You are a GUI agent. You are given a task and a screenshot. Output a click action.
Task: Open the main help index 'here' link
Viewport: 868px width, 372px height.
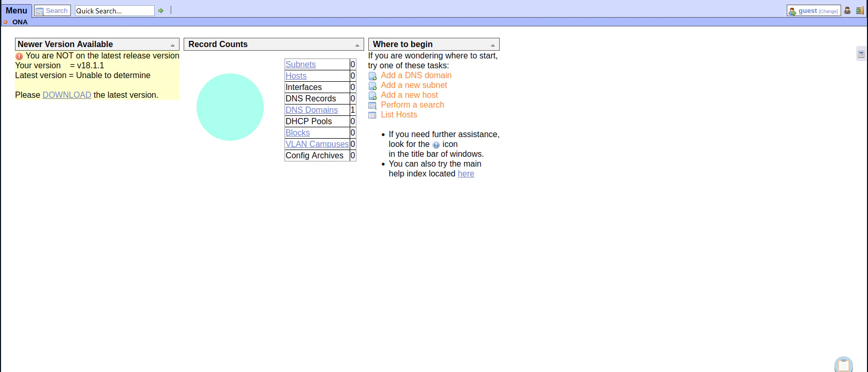coord(466,173)
